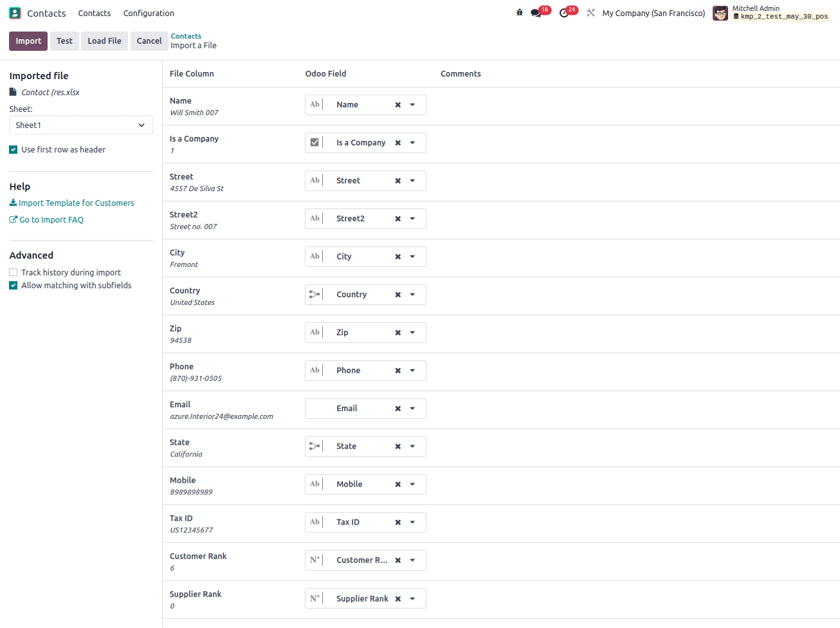840x628 pixels.
Task: Open the Sheet1 sheet selector
Action: [x=81, y=125]
